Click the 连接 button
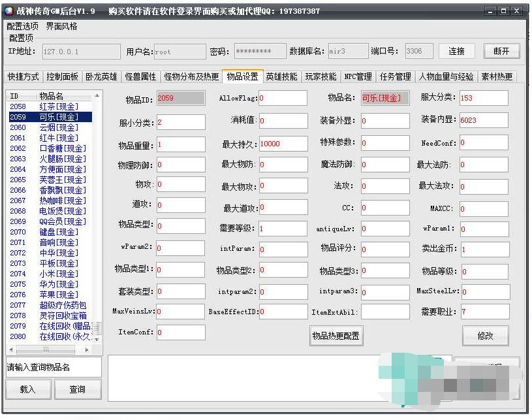Viewport: 532px width, 420px height. [456, 52]
